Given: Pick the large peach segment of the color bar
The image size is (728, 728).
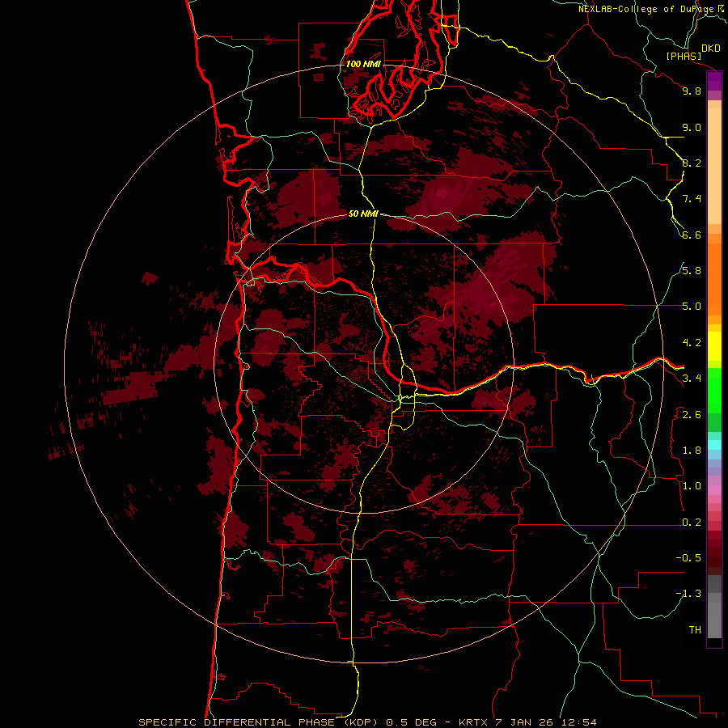Looking at the screenshot, I should [714, 166].
